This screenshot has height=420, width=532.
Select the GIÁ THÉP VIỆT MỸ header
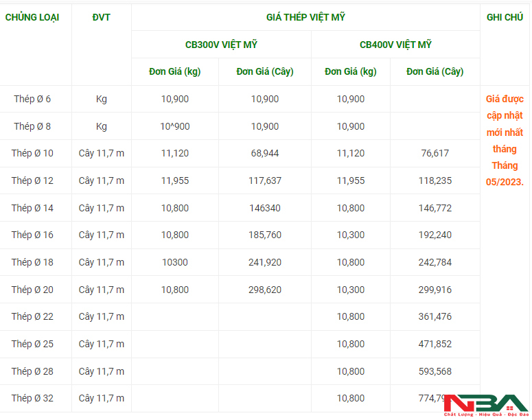305,17
